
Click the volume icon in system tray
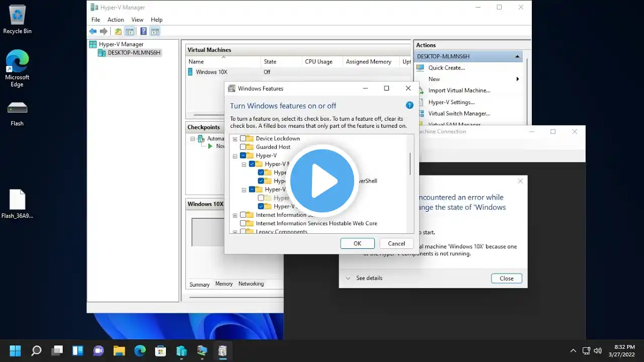click(x=598, y=350)
